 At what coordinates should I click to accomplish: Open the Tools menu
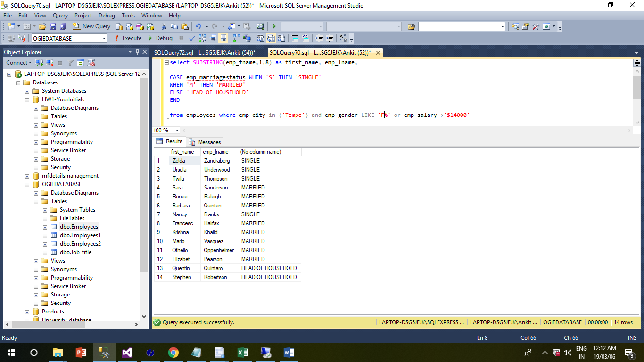(128, 16)
